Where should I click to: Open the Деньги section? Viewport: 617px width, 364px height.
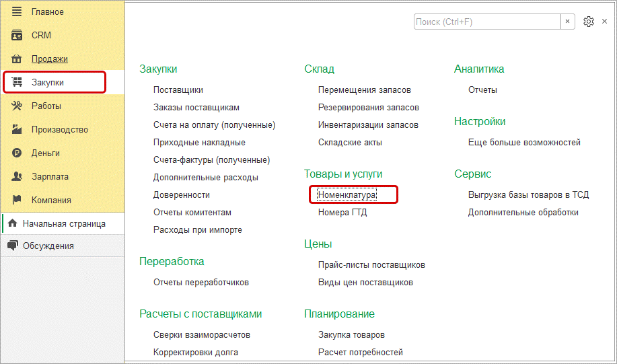[46, 153]
